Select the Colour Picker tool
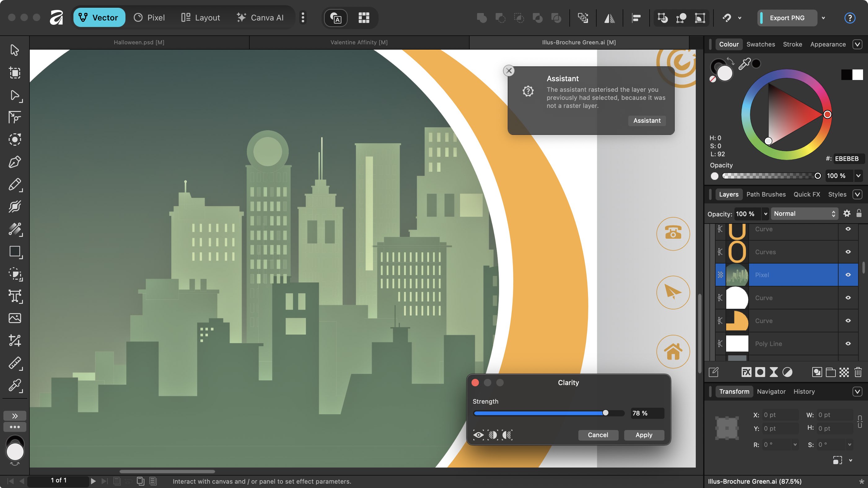 pyautogui.click(x=15, y=386)
